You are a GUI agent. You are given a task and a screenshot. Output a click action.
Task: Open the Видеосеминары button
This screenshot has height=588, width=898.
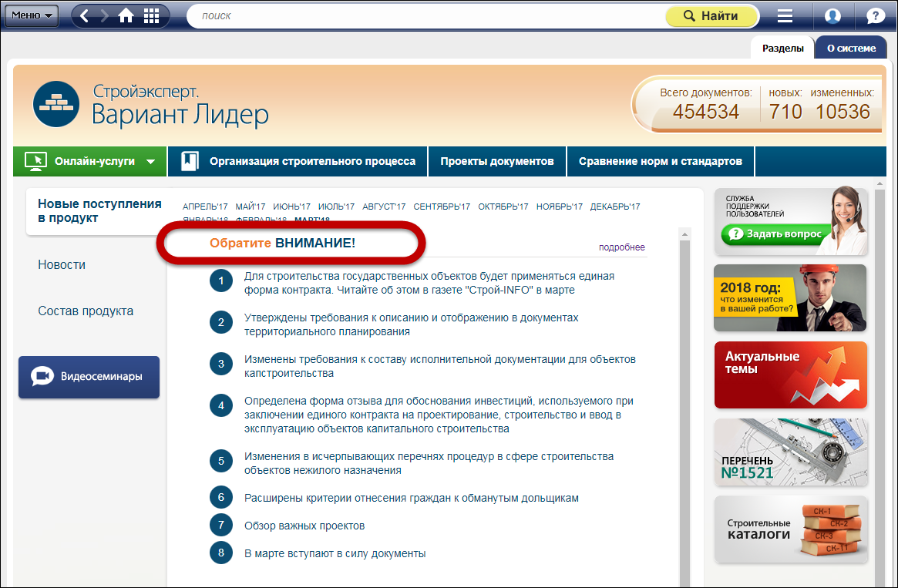click(x=89, y=377)
